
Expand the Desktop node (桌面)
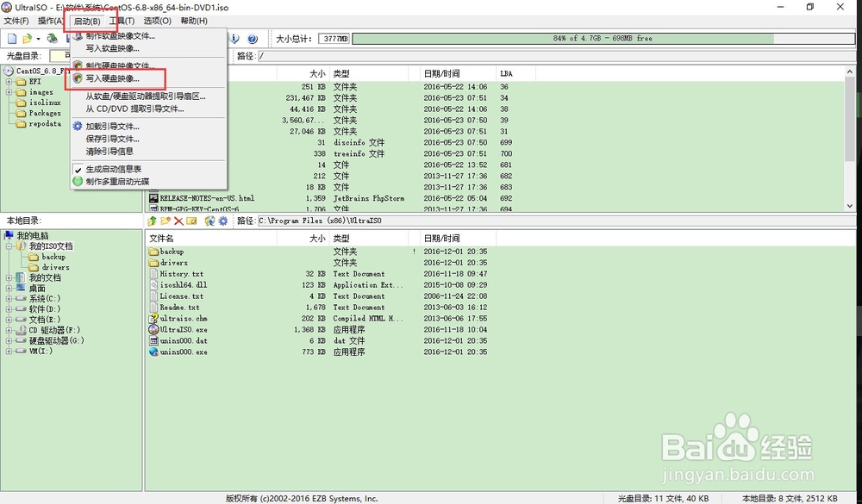9,288
